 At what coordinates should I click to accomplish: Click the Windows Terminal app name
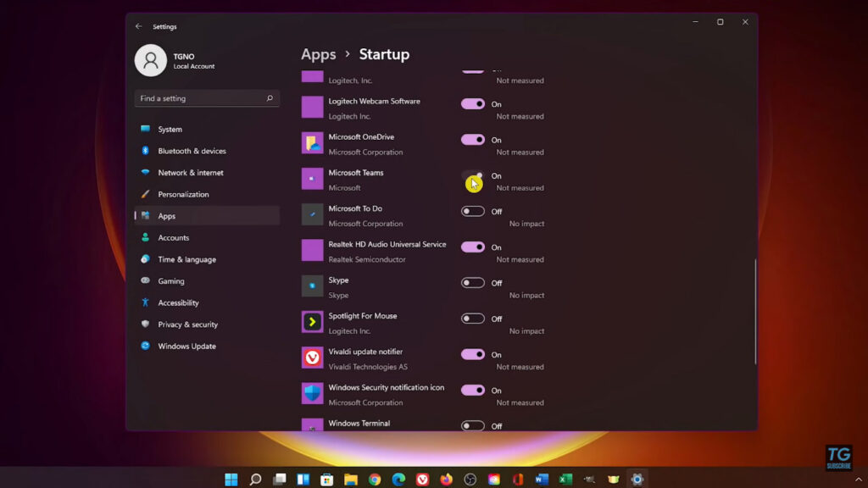(x=359, y=424)
